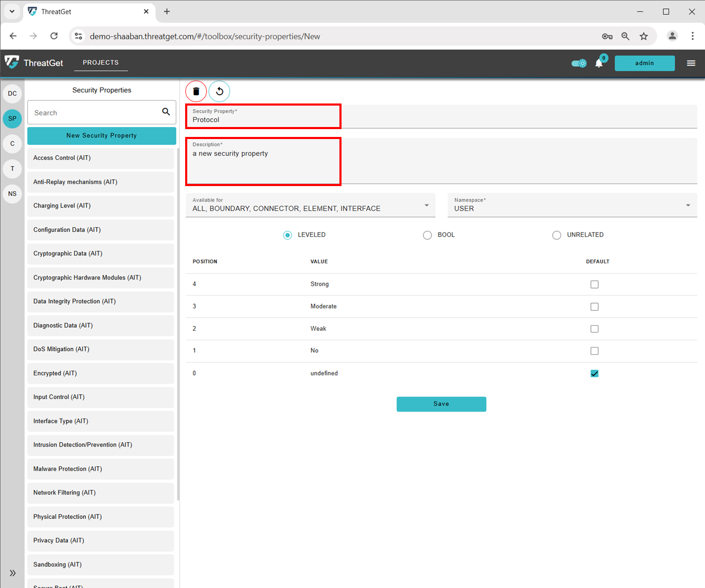The height and width of the screenshot is (588, 705).
Task: Click the circular reset arrow icon
Action: [x=220, y=91]
